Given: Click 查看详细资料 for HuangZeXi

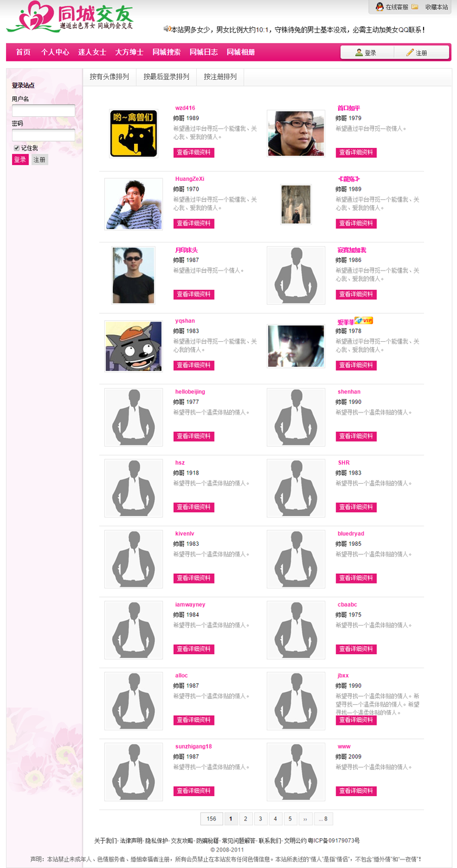Looking at the screenshot, I should (194, 224).
